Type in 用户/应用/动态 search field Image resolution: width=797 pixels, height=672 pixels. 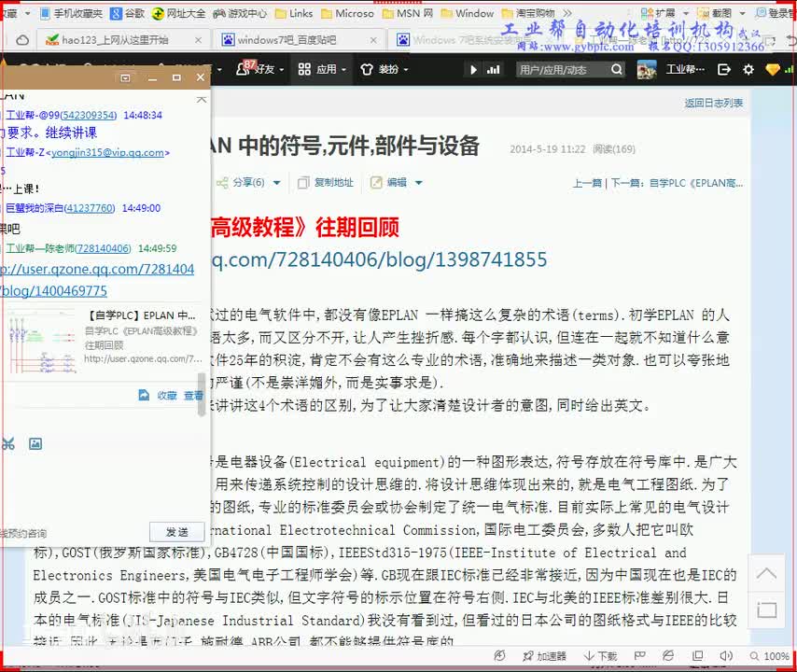pyautogui.click(x=561, y=70)
